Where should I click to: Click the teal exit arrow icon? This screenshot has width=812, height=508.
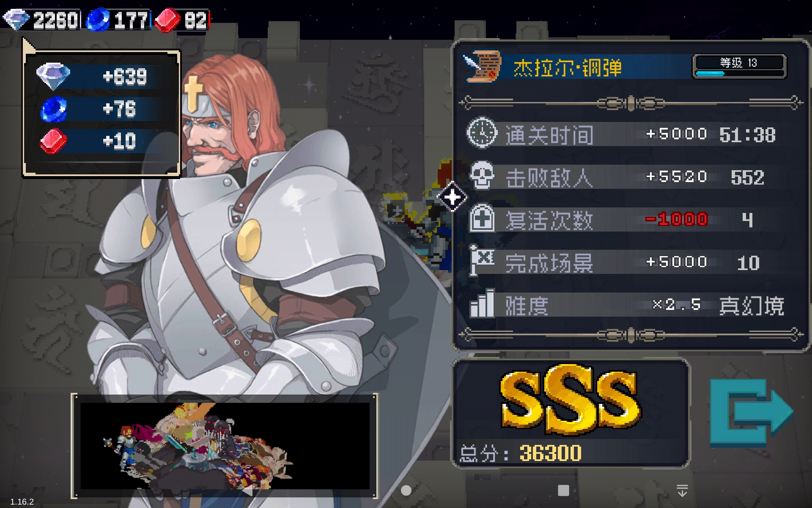[751, 413]
